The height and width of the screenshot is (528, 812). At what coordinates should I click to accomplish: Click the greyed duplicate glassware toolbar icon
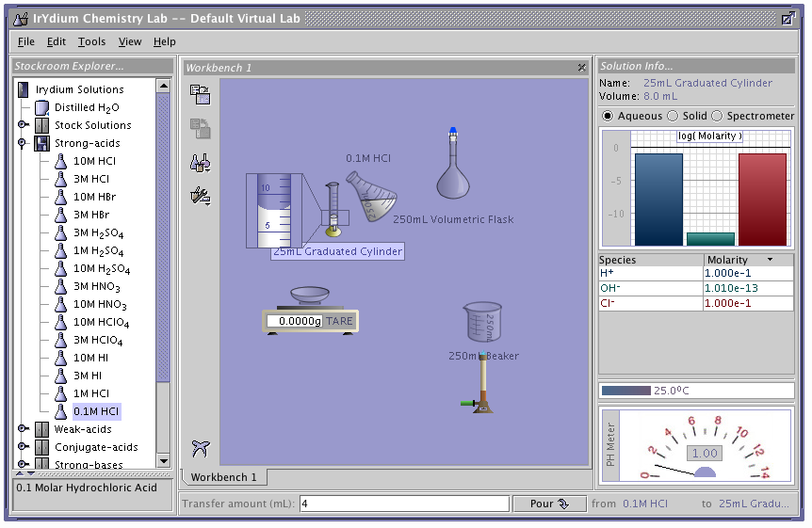200,128
